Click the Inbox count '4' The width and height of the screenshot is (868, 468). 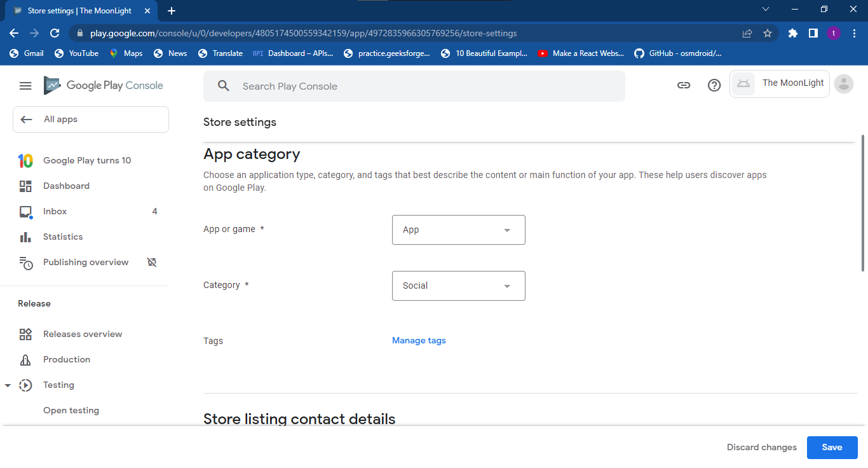point(154,212)
